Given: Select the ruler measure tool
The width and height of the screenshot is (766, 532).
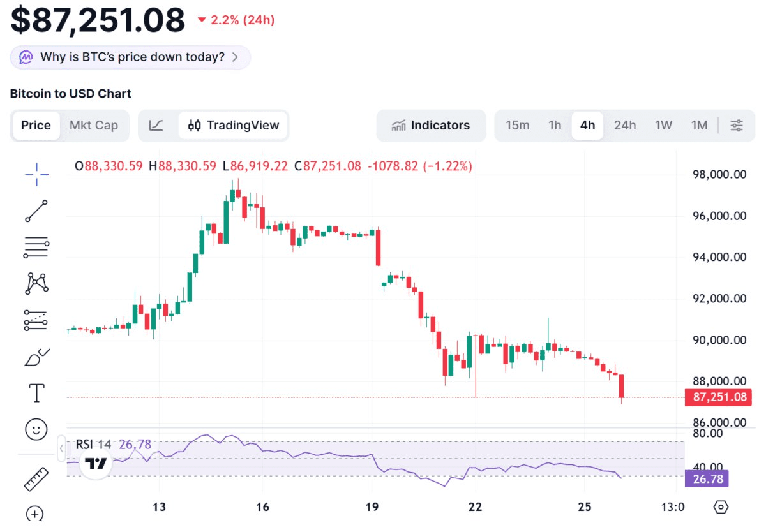Looking at the screenshot, I should coord(36,479).
